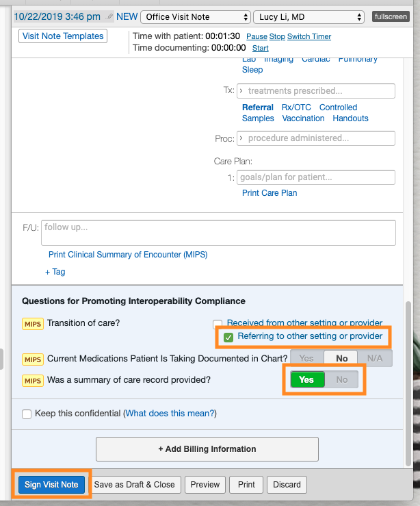Open Visit Note Templates
Image resolution: width=420 pixels, height=506 pixels.
(x=63, y=36)
